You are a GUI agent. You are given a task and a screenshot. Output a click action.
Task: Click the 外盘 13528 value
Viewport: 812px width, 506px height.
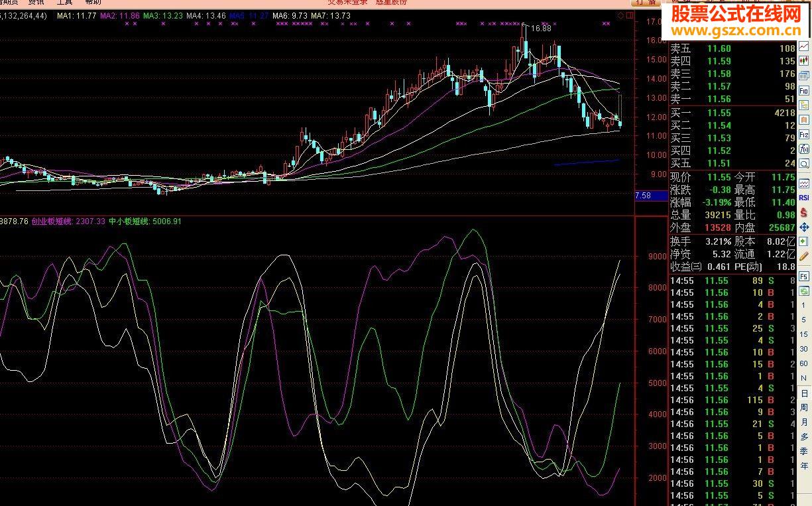[718, 227]
